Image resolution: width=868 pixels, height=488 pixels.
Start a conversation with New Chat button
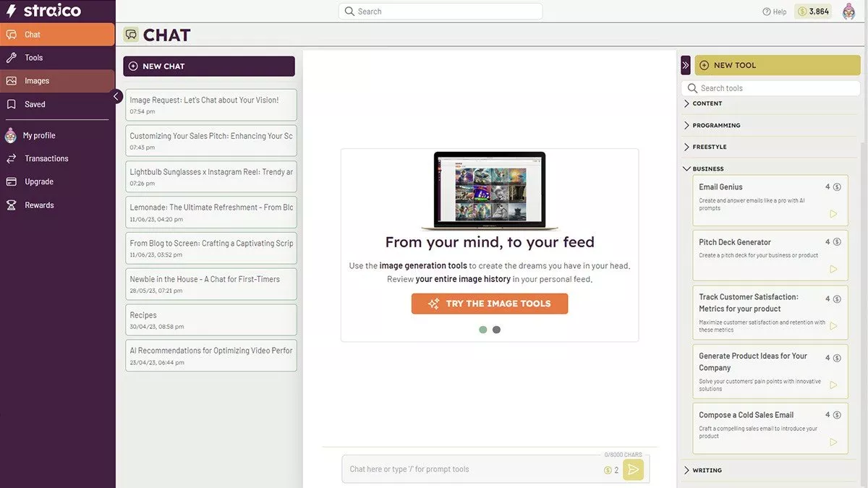(209, 66)
